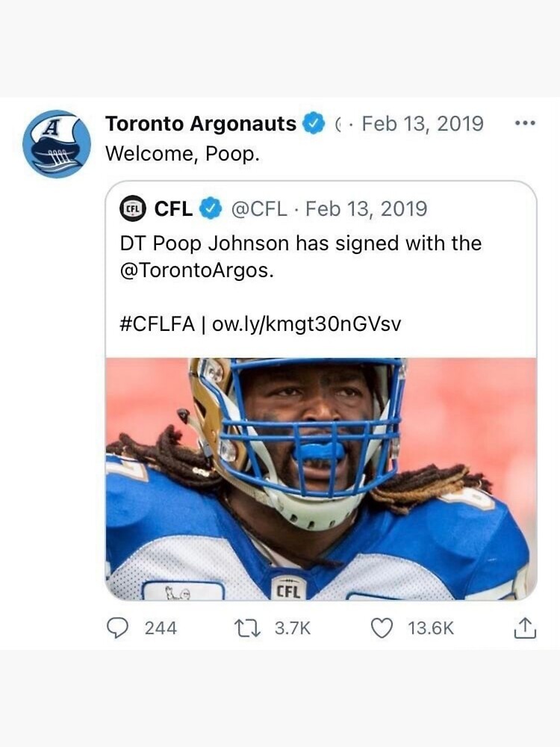The height and width of the screenshot is (747, 560).
Task: Open the three-dot more options menu
Action: pyautogui.click(x=526, y=124)
